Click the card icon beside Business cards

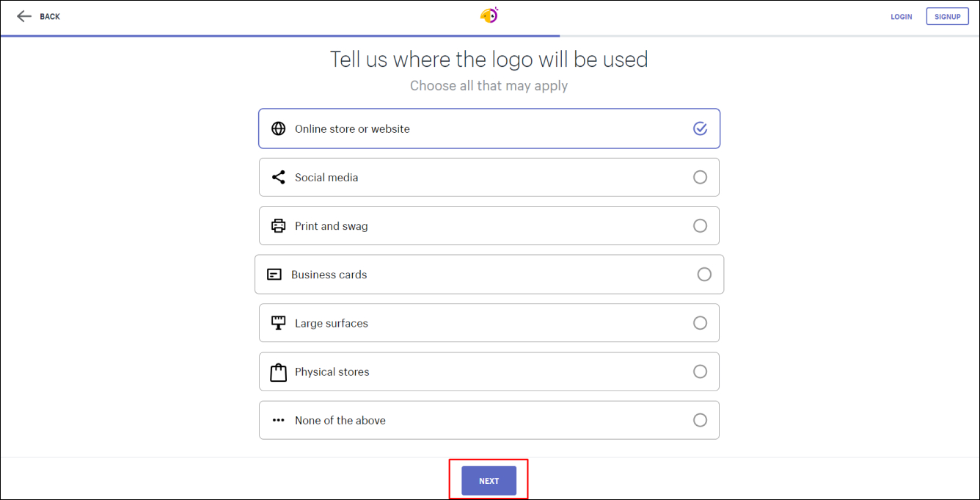(x=274, y=275)
